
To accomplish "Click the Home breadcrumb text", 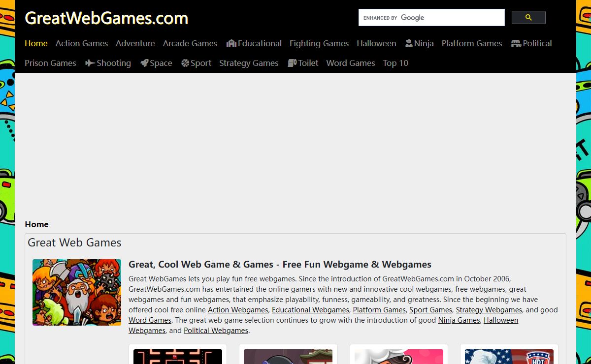I will click(x=37, y=224).
